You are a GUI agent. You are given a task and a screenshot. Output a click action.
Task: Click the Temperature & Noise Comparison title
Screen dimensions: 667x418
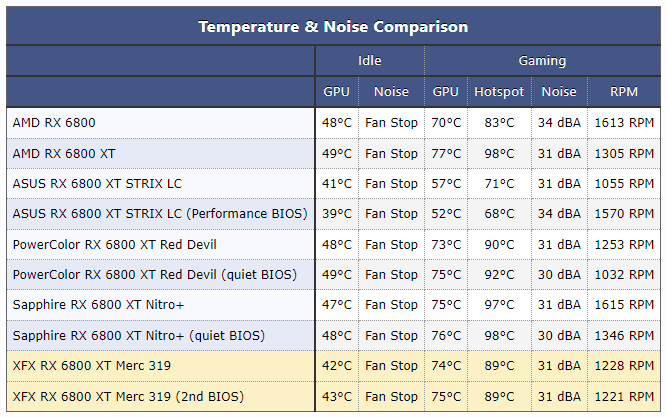click(333, 26)
